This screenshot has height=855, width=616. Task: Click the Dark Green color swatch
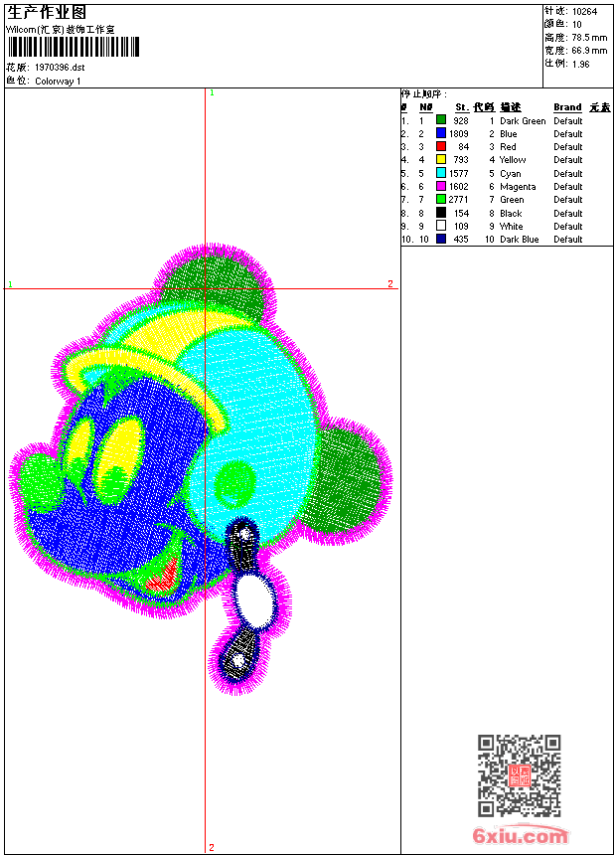(441, 120)
